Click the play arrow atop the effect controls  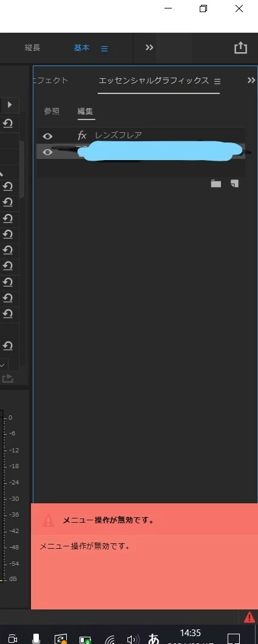(10, 105)
